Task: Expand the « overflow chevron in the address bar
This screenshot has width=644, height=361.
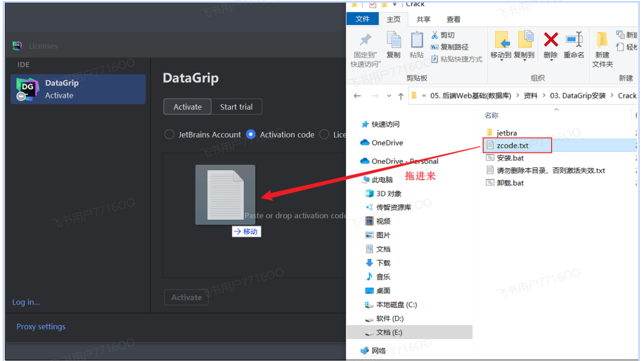Action: point(424,96)
